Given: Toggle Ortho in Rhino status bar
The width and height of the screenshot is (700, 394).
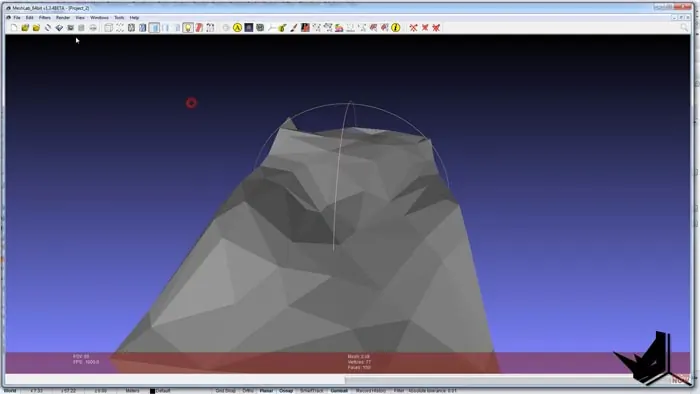Looking at the screenshot, I should 248,390.
